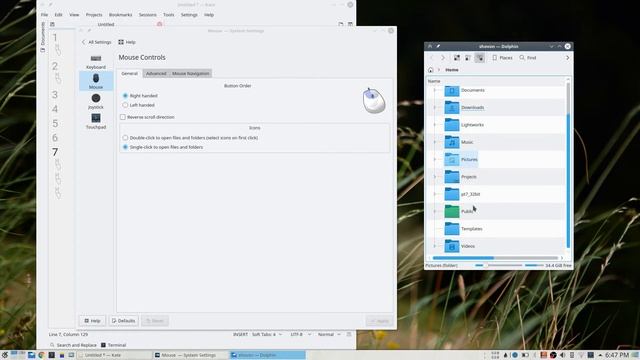This screenshot has width=640, height=360.
Task: Go back in Dolphin toolbar
Action: point(432,58)
